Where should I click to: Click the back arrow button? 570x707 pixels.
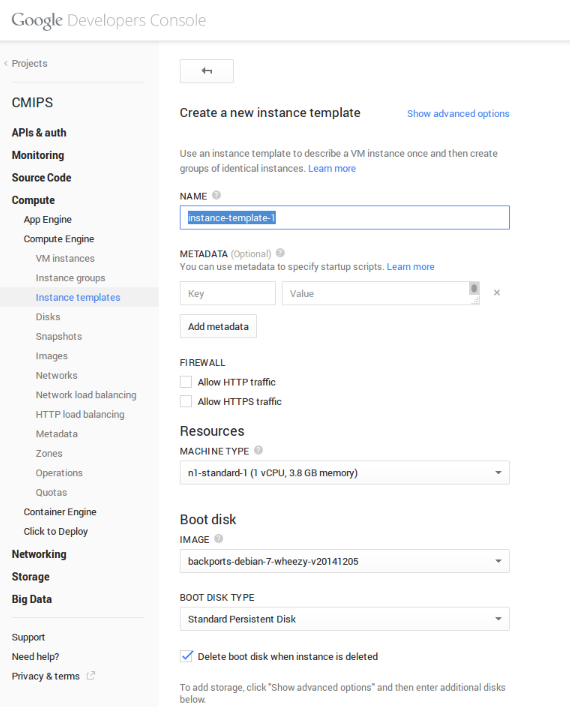pos(207,71)
